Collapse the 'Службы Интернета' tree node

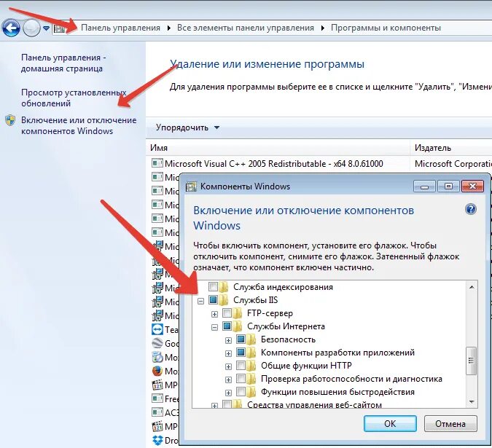(x=214, y=328)
